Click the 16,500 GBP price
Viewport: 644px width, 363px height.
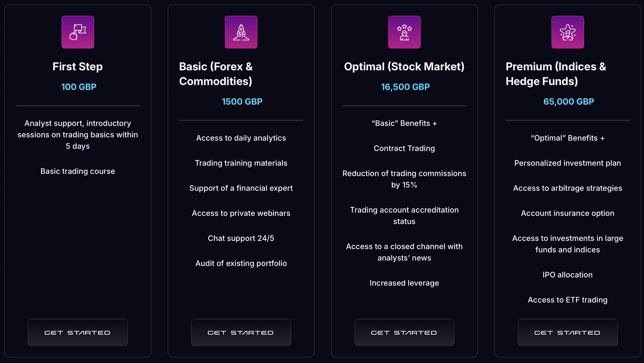(405, 87)
